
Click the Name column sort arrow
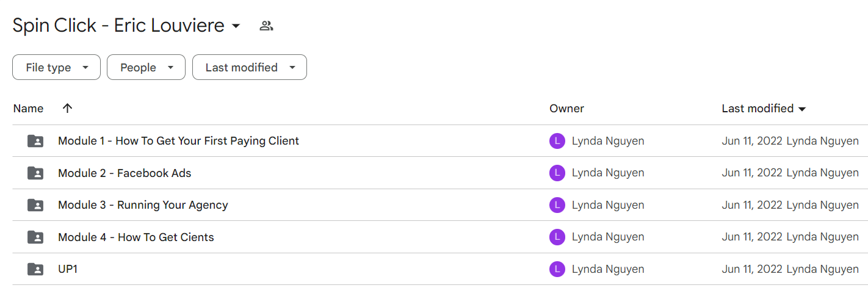pyautogui.click(x=67, y=108)
